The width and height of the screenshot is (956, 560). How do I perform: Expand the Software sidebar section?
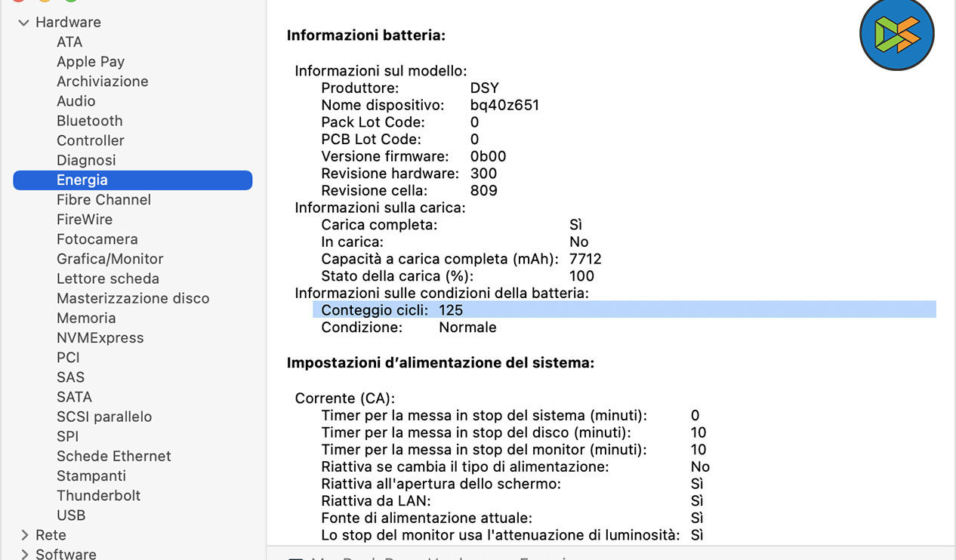[x=24, y=555]
